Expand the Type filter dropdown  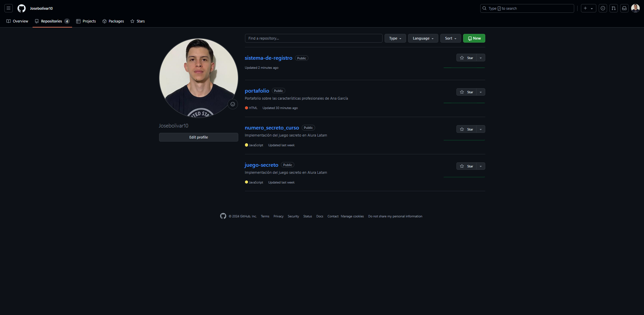395,38
